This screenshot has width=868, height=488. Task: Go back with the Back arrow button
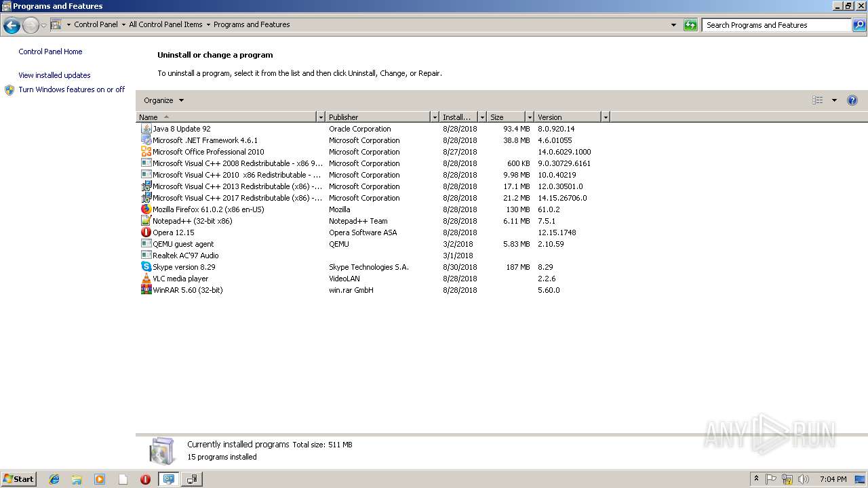[12, 26]
